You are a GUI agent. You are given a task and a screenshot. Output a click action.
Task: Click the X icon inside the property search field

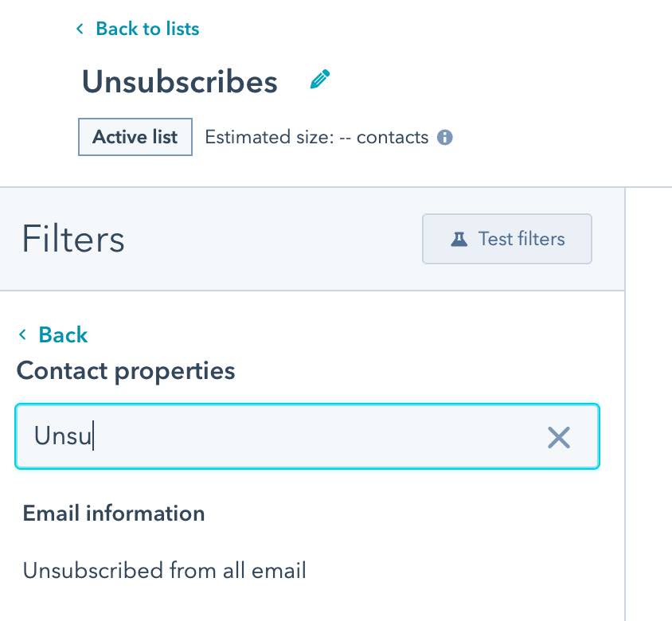pos(558,436)
